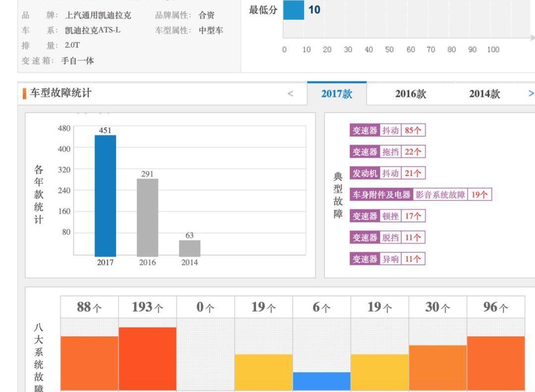Viewport: 535px width, 392px height.
Task: Click the 291 value label above 2016 bar
Action: tap(148, 173)
